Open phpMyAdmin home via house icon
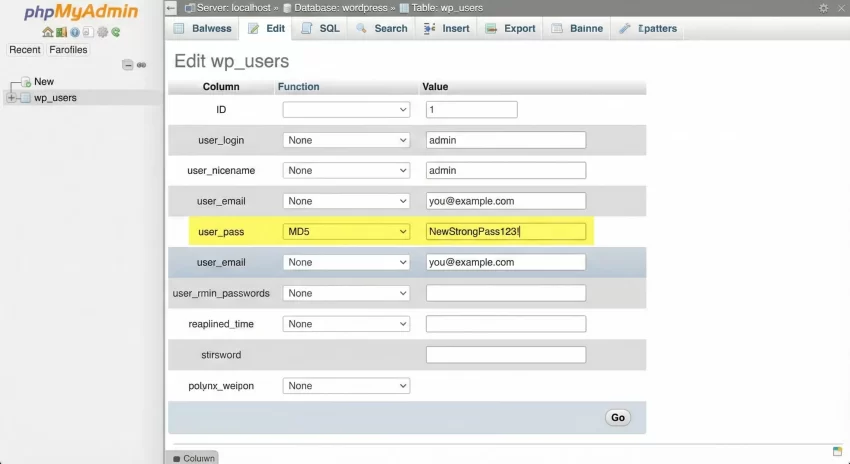The height and width of the screenshot is (464, 850). click(x=48, y=32)
